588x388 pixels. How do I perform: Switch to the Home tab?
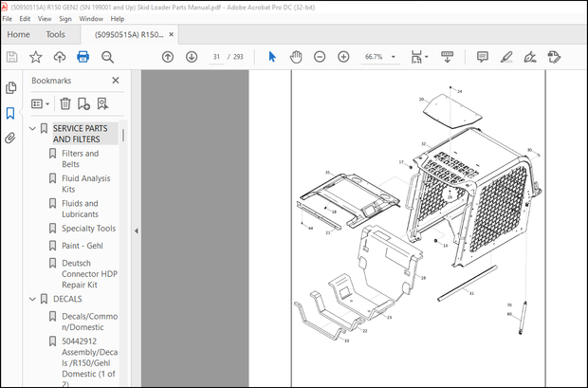coord(18,34)
